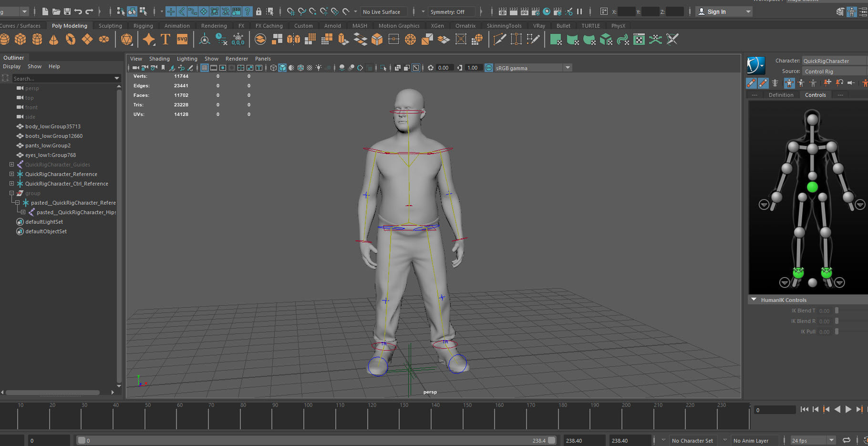Toggle the grid display in viewport toolbar
The width and height of the screenshot is (868, 446).
pos(204,68)
